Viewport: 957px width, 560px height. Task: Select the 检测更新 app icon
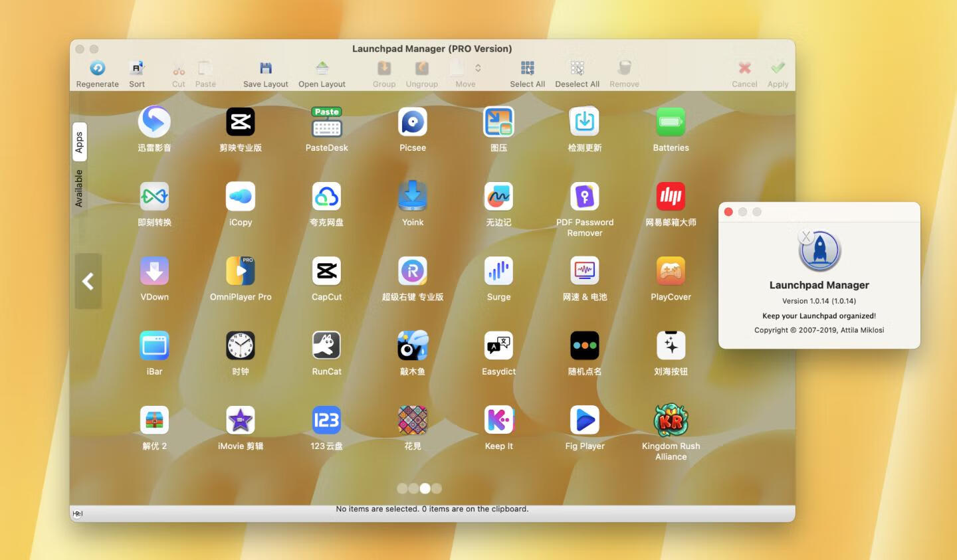click(x=585, y=122)
